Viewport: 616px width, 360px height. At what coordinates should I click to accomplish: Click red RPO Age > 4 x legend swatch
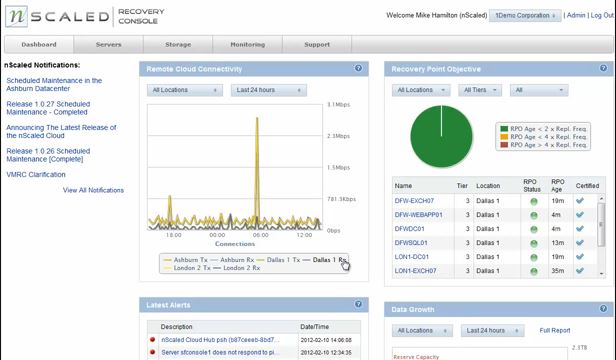[x=504, y=145]
